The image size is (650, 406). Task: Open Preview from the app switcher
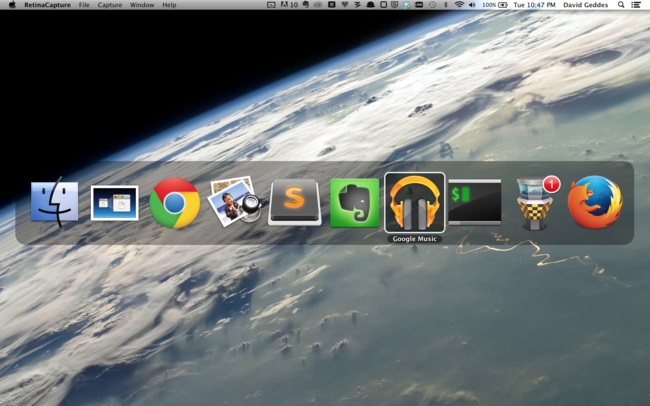pos(234,203)
